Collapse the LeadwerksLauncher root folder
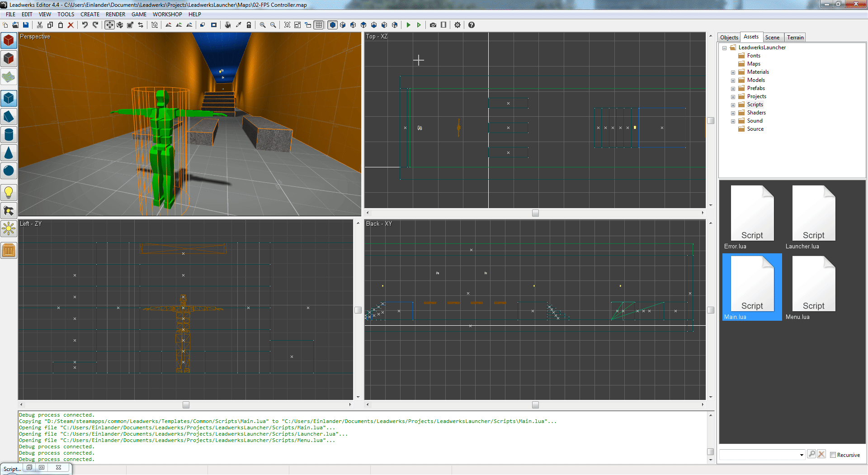The height and width of the screenshot is (475, 868). click(x=724, y=48)
